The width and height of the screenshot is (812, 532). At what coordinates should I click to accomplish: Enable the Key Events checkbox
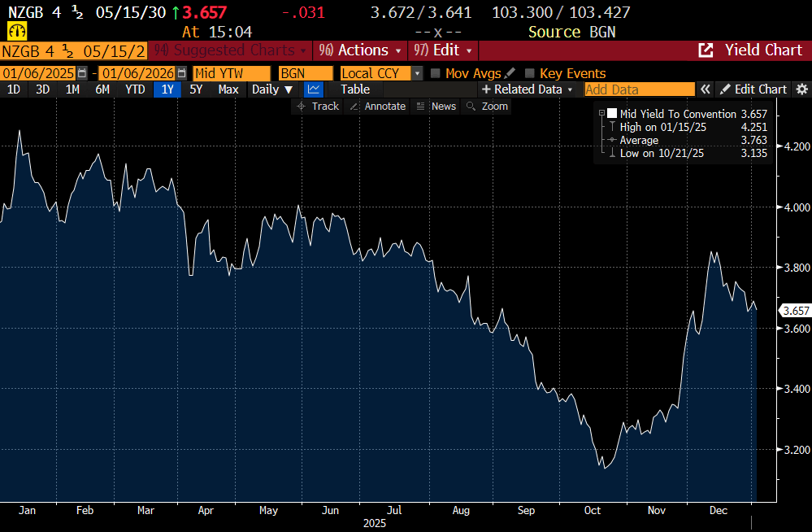click(529, 73)
